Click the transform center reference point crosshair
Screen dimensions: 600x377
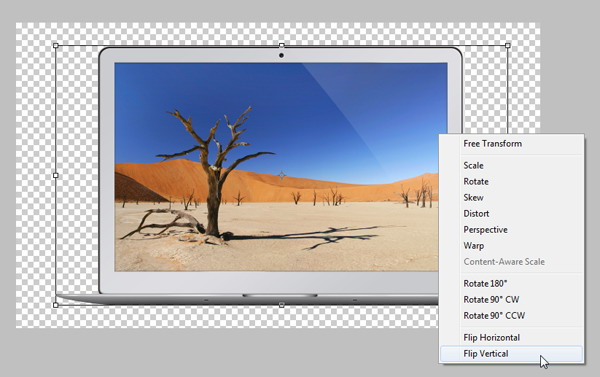point(282,175)
